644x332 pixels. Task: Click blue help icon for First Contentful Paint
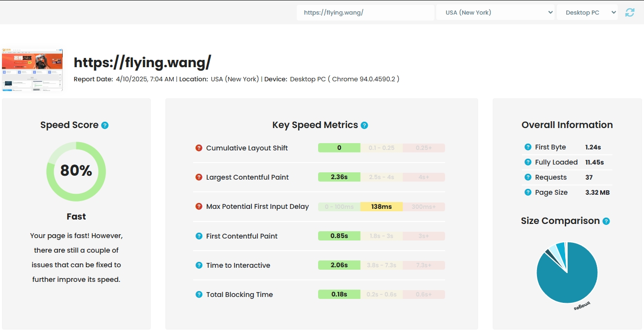(198, 236)
